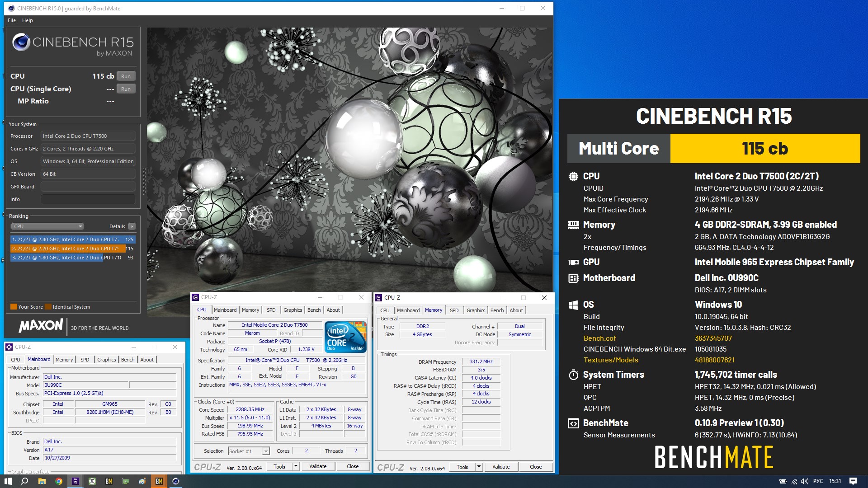The height and width of the screenshot is (488, 868).
Task: Click the GPU card icon in BenchMate panel
Action: pos(573,262)
